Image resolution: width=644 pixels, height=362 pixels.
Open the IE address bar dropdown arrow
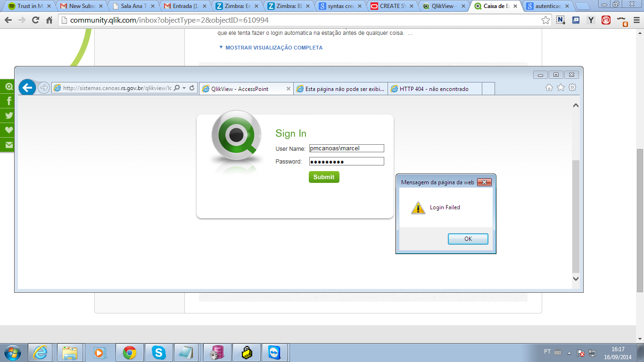click(184, 88)
